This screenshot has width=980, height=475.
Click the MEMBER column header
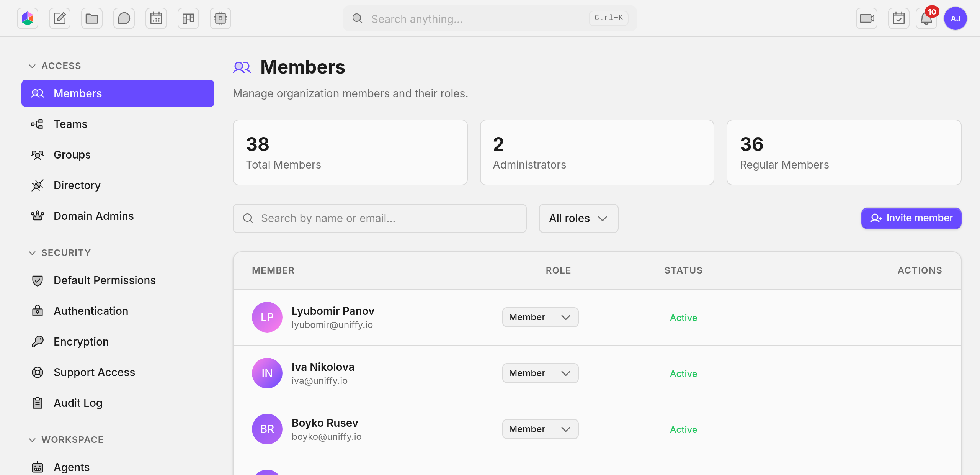tap(273, 270)
